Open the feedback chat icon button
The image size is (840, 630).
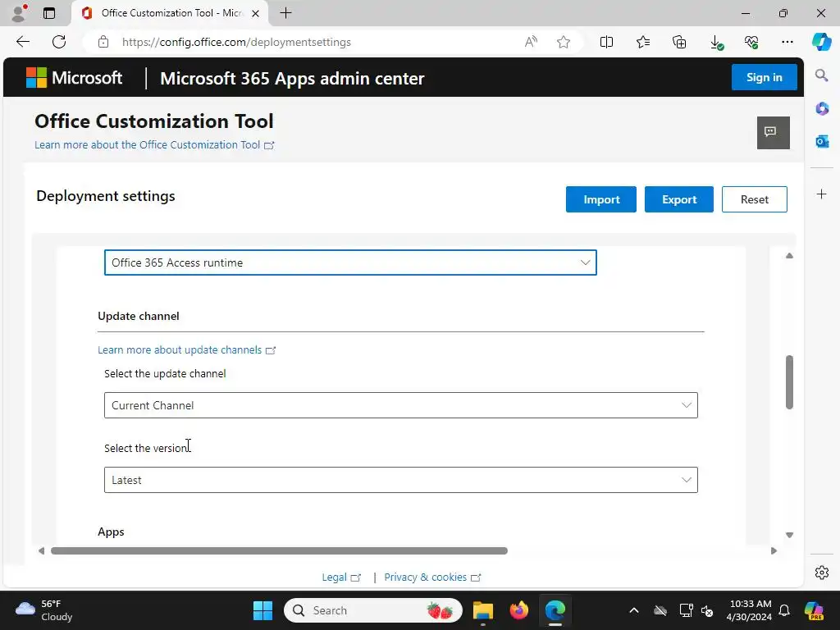773,132
